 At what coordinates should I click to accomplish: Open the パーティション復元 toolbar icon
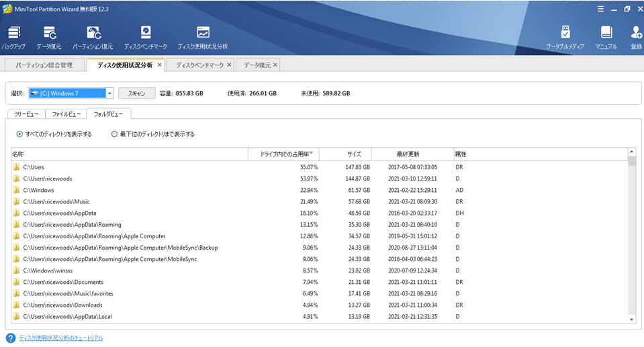(93, 38)
